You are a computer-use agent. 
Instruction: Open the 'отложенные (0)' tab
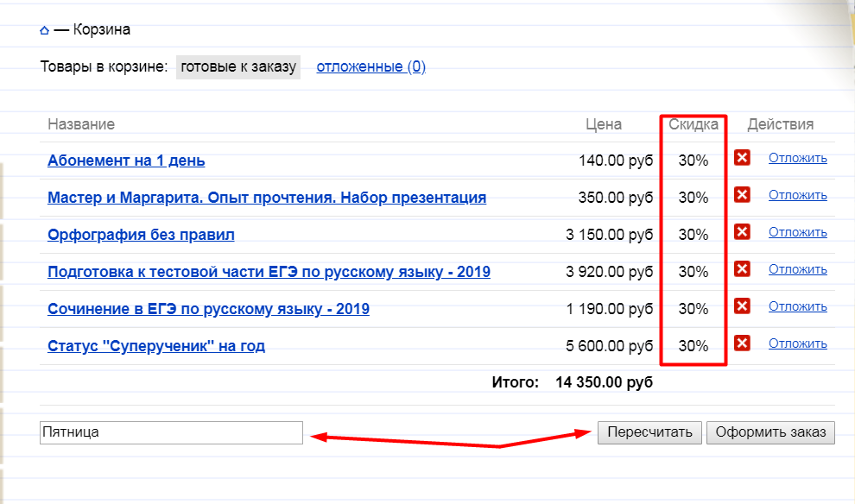tap(370, 67)
